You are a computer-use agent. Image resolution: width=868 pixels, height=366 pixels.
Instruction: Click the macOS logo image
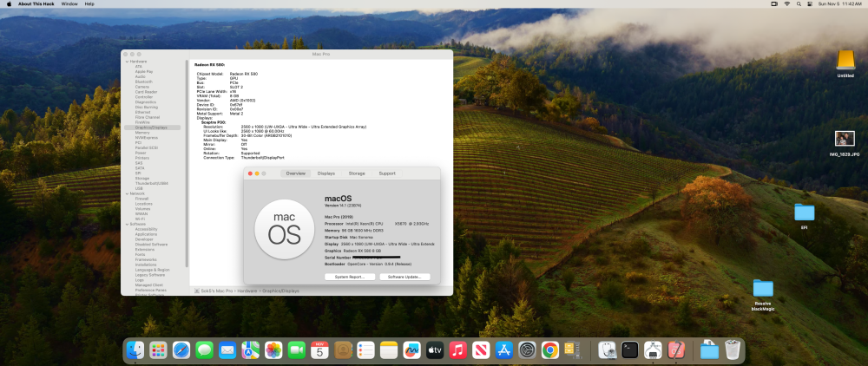pyautogui.click(x=285, y=230)
